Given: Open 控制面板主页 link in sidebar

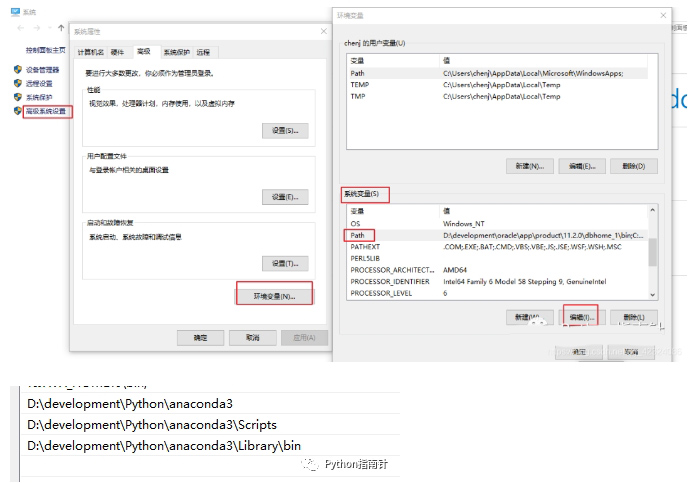Looking at the screenshot, I should 46,50.
